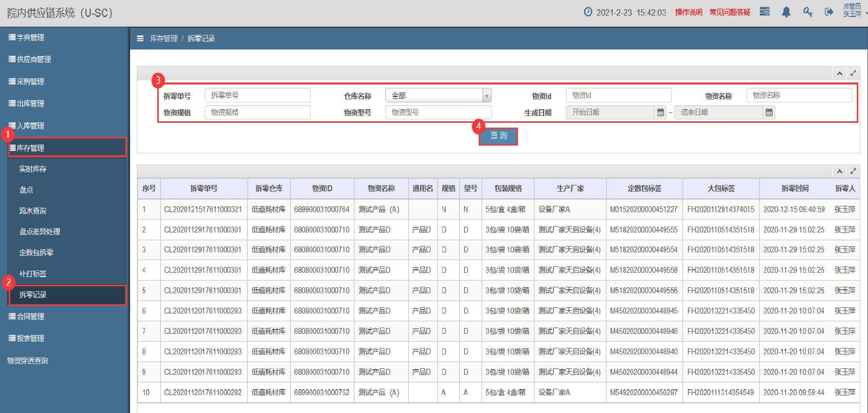
Task: Maximize the results table panel
Action: (x=853, y=171)
